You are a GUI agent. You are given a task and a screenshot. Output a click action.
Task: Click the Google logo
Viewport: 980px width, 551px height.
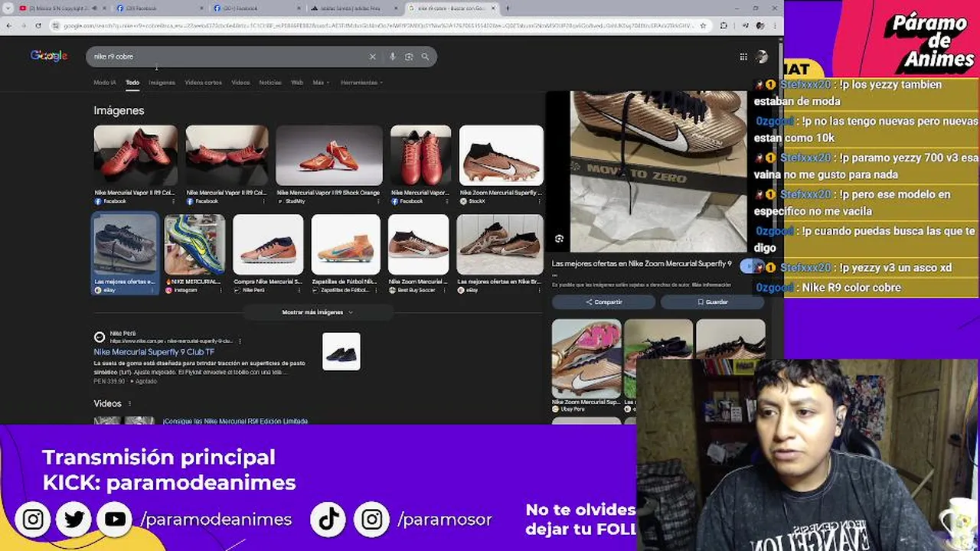click(x=49, y=56)
